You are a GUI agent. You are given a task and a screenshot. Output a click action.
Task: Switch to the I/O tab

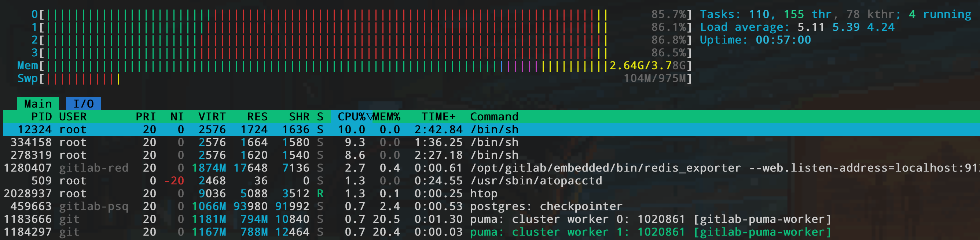click(x=83, y=104)
